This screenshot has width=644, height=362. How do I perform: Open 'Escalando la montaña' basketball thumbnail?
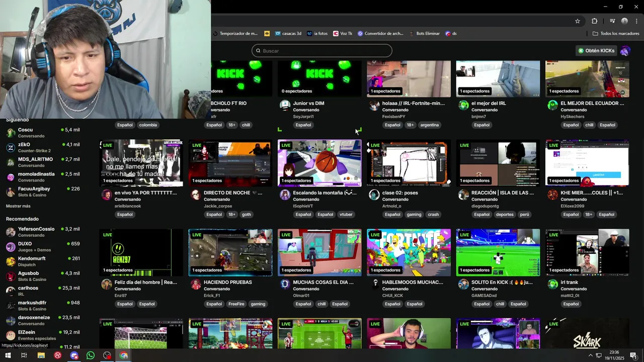tap(319, 163)
